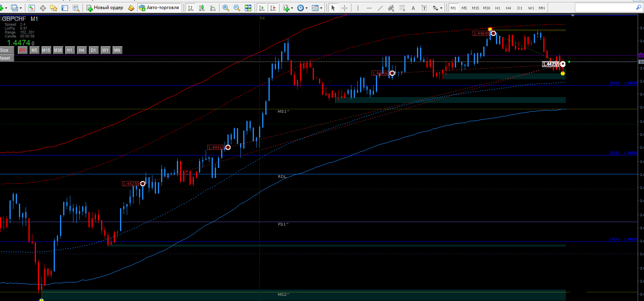
Task: Toggle chart shift from right border
Action: coord(273,8)
